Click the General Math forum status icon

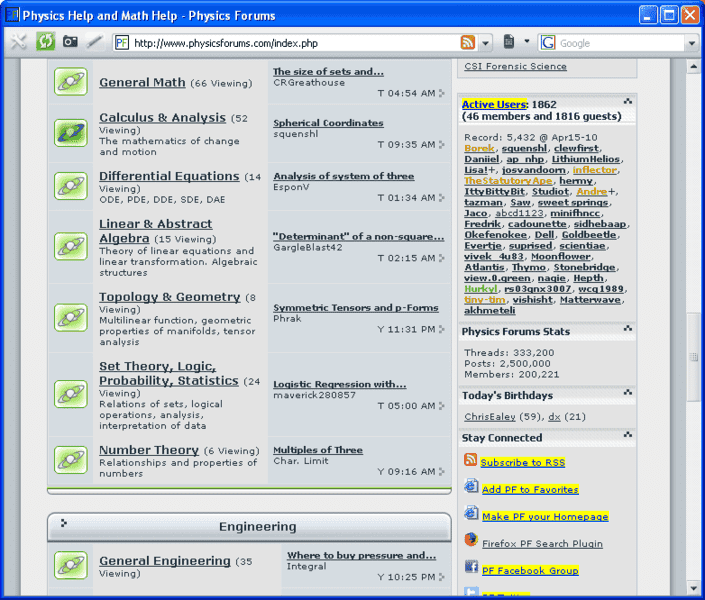pyautogui.click(x=71, y=81)
